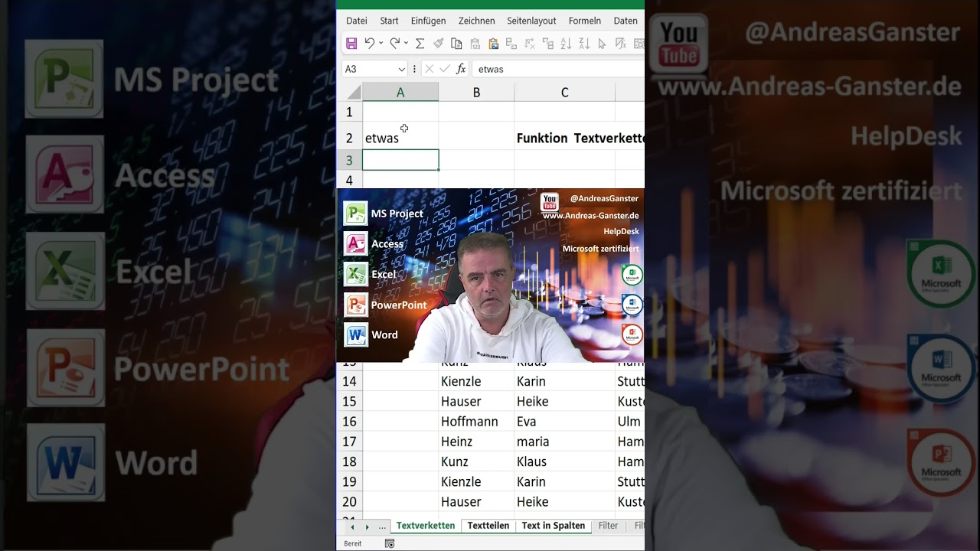
Task: Select objects with the arrow cursor icon
Action: point(601,44)
